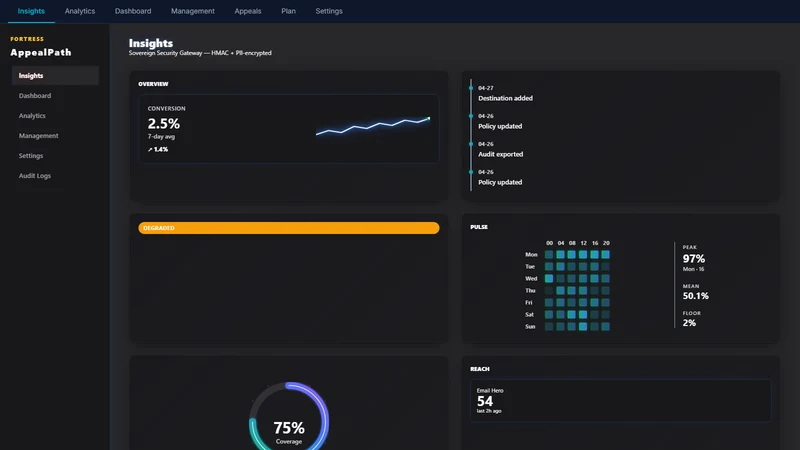This screenshot has height=450, width=800.
Task: Open Settings from the sidebar
Action: click(x=55, y=156)
